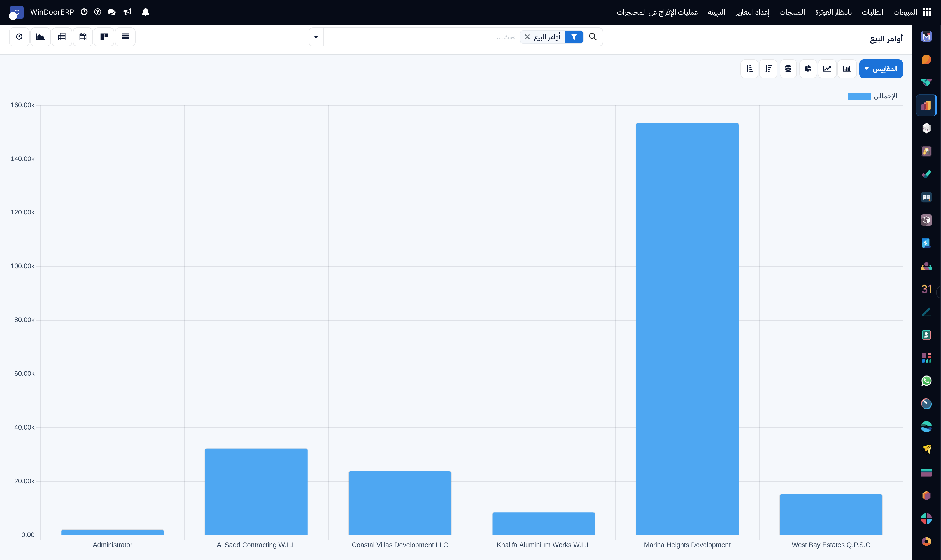Open the إعداد التقارير menu
This screenshot has width=941, height=560.
tap(752, 12)
